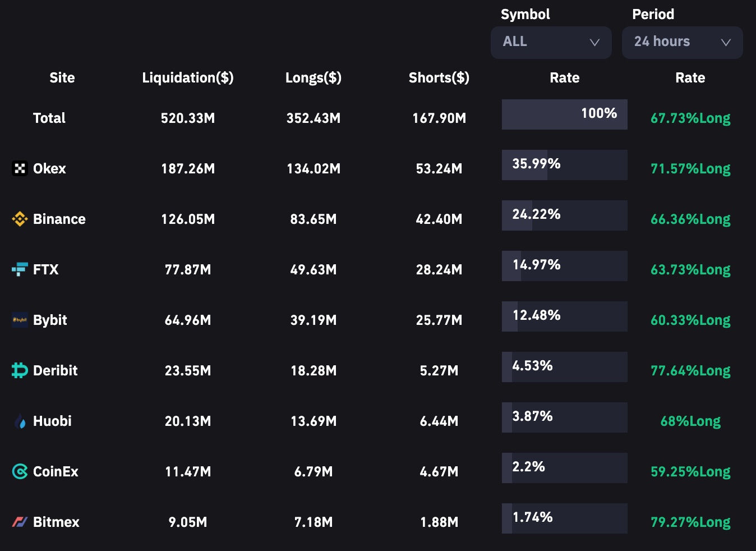756x551 pixels.
Task: Click total liquidation value 520.33M
Action: [188, 118]
